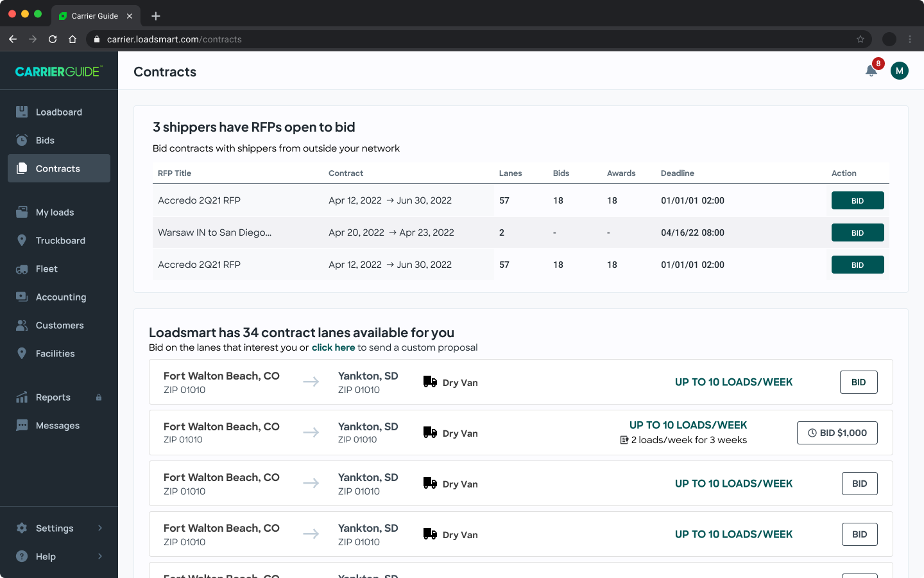Expand the Settings submenu chevron
This screenshot has height=578, width=924.
tap(100, 528)
